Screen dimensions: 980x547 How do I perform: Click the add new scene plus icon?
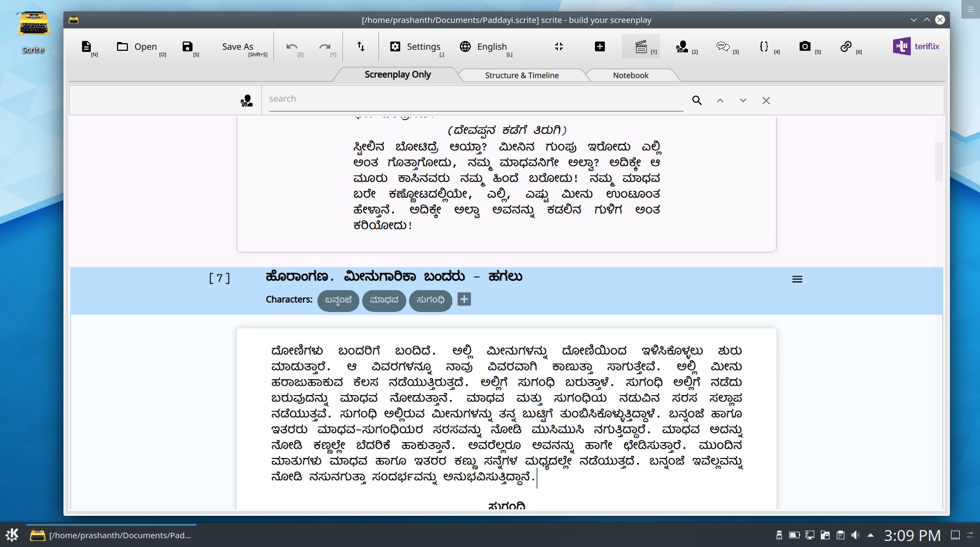click(x=599, y=46)
